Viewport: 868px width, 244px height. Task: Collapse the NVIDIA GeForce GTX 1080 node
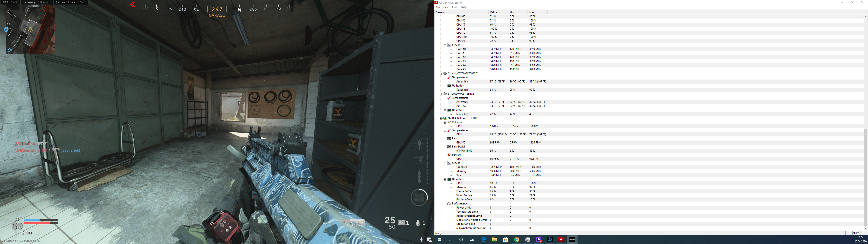coord(440,118)
